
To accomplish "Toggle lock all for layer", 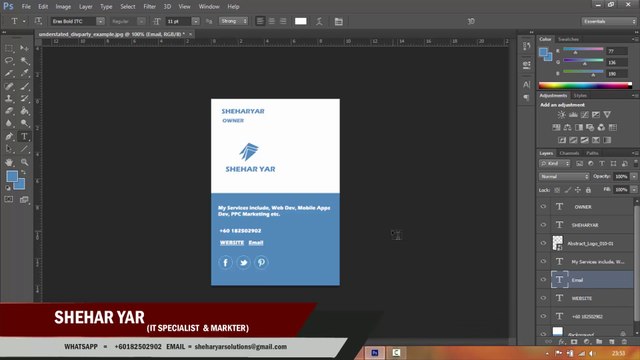I will tap(588, 190).
